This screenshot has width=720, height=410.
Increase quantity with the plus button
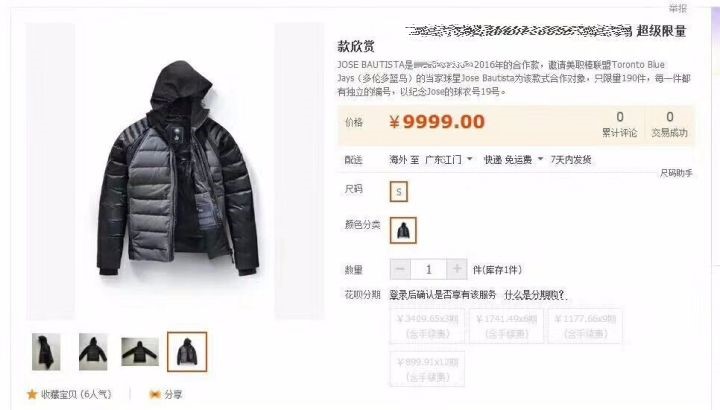click(x=456, y=269)
